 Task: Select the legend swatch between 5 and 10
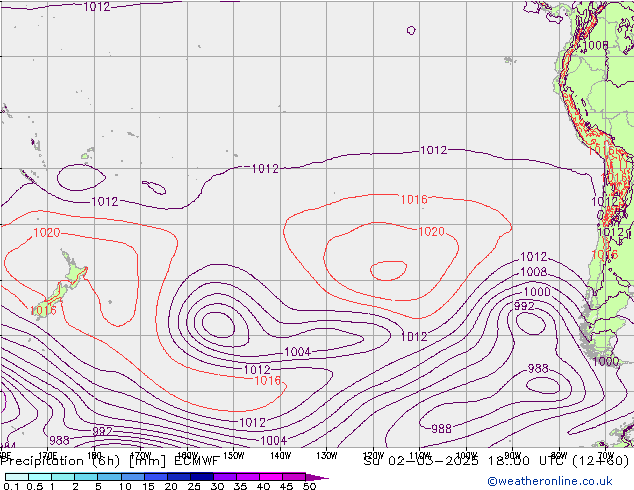coord(109,477)
